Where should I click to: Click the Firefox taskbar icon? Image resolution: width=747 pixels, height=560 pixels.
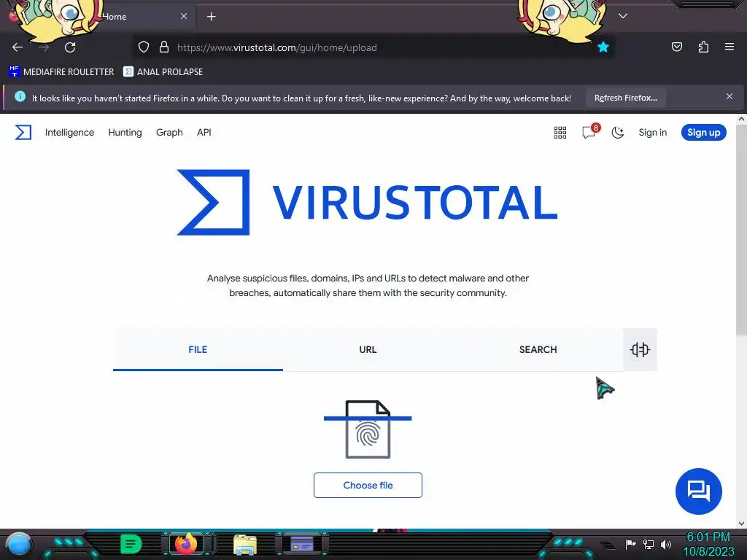pos(186,544)
